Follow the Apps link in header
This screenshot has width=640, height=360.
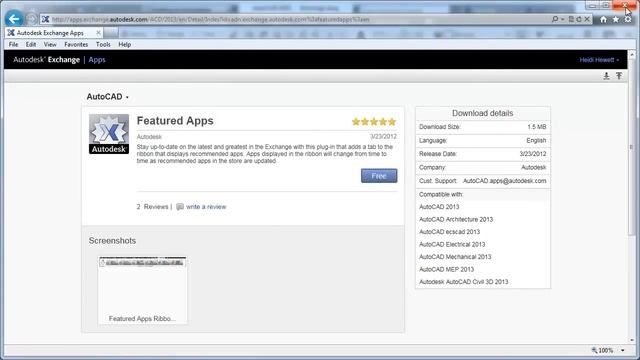pyautogui.click(x=97, y=60)
